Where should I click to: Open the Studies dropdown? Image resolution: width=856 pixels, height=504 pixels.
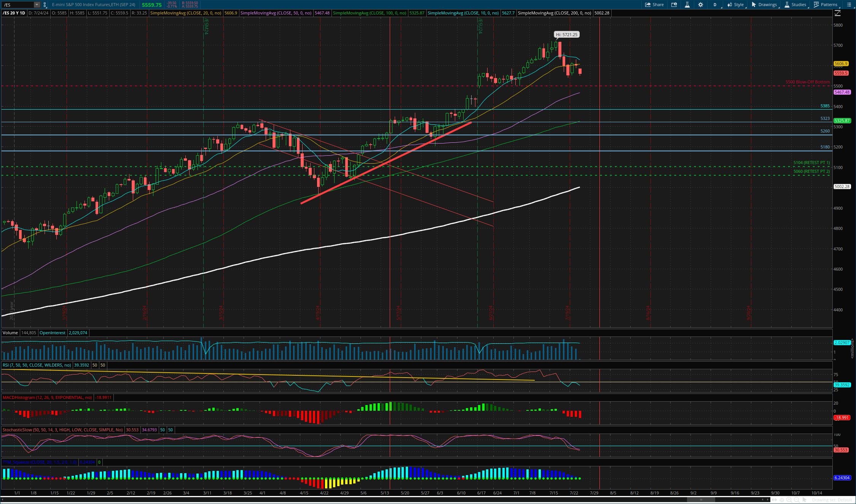tap(795, 5)
